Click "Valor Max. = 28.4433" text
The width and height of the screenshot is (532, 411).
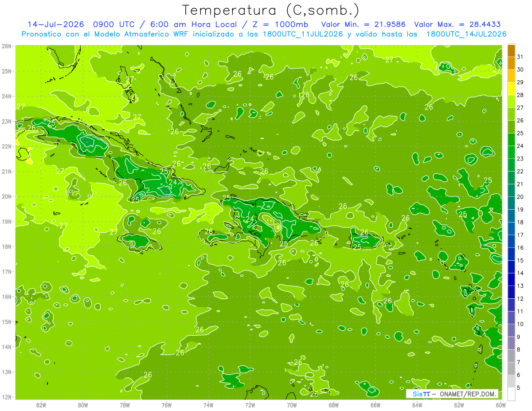tap(458, 24)
